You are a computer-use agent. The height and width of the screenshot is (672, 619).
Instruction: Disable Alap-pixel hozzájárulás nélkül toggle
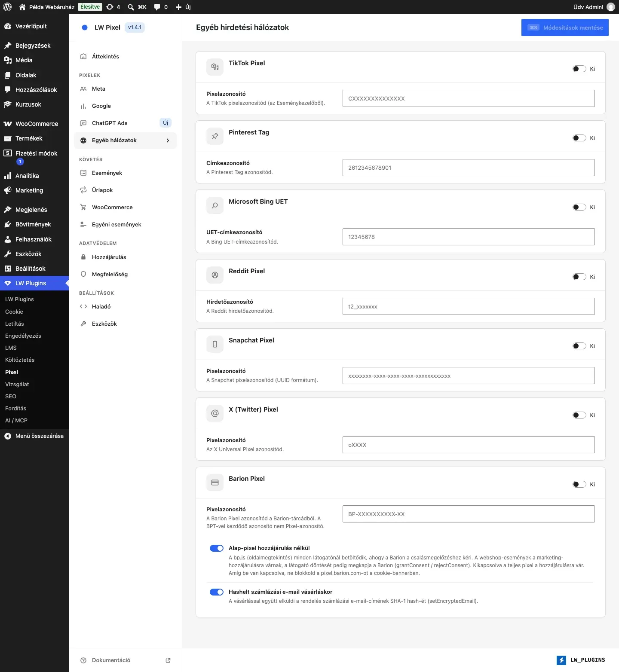click(x=217, y=548)
